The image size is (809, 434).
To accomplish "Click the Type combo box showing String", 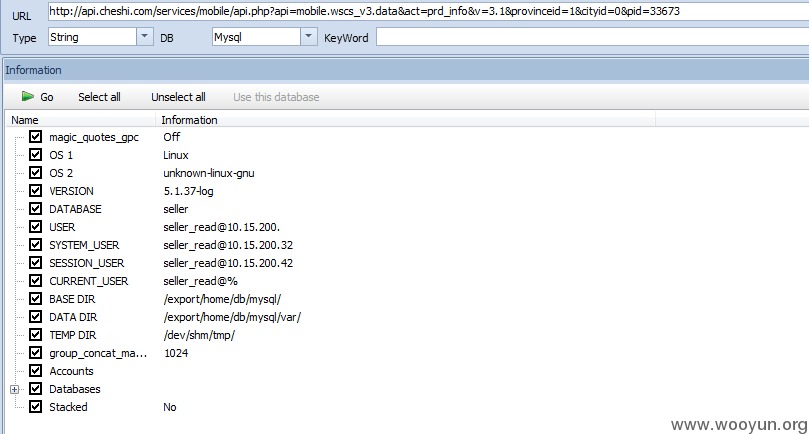I will tap(101, 37).
